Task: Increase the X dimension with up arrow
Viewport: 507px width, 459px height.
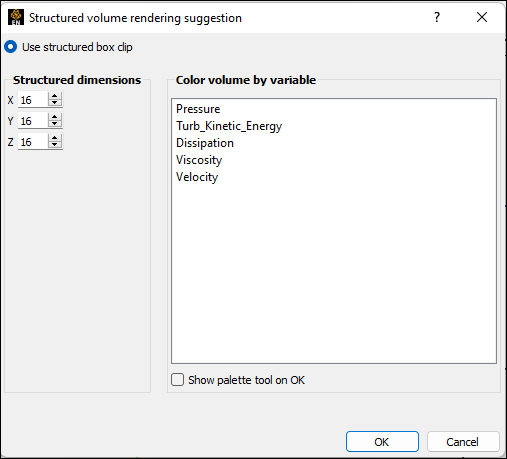Action: click(55, 96)
